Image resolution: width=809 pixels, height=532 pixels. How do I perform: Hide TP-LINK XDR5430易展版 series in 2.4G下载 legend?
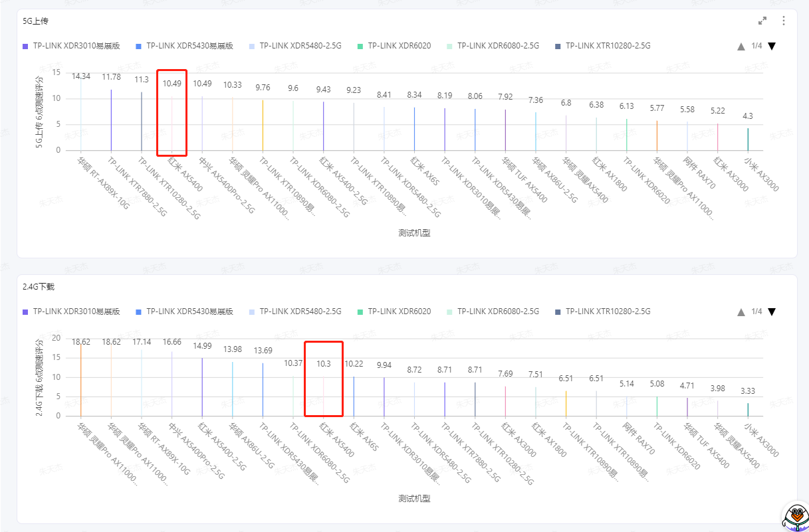(184, 311)
